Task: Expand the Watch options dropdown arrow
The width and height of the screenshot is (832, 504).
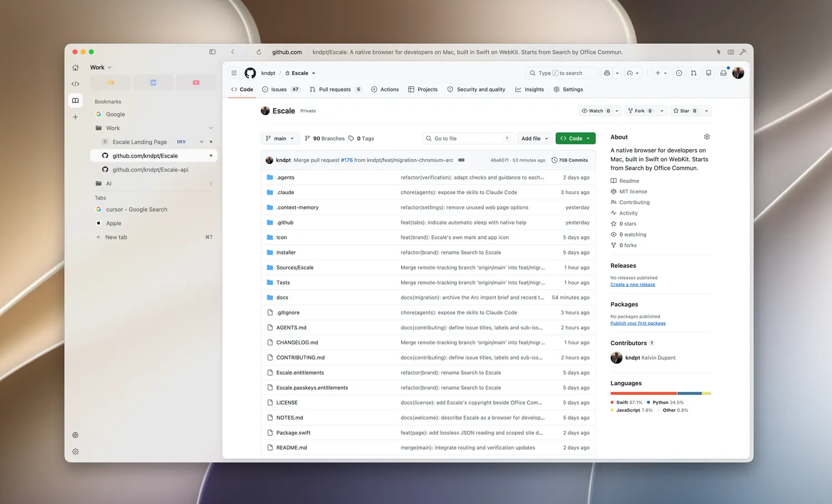Action: click(617, 111)
